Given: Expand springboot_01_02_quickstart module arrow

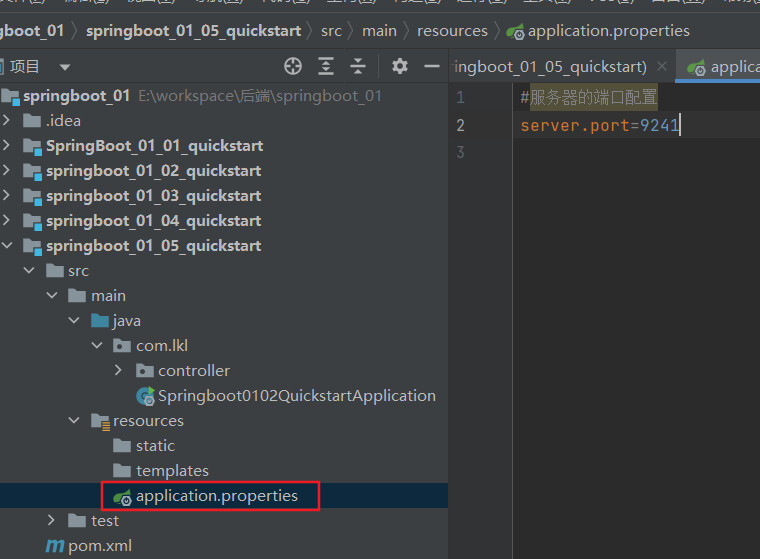Looking at the screenshot, I should click(7, 170).
